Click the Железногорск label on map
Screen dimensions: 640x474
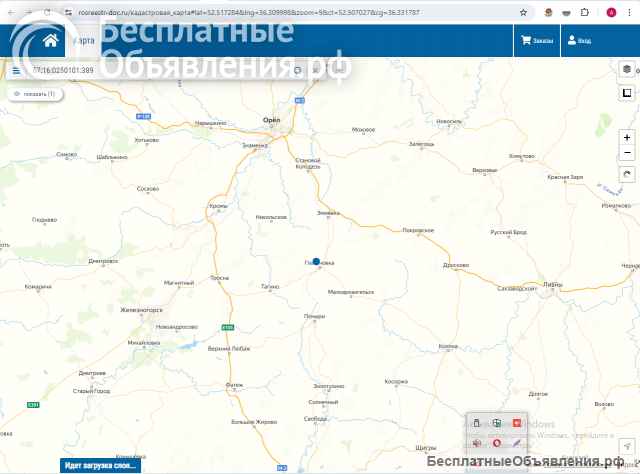point(141,310)
